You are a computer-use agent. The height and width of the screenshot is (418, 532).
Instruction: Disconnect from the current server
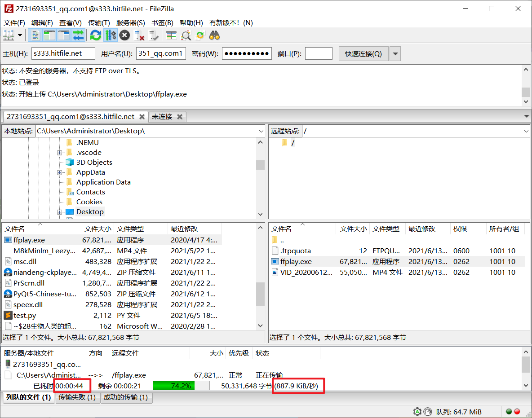pyautogui.click(x=139, y=35)
